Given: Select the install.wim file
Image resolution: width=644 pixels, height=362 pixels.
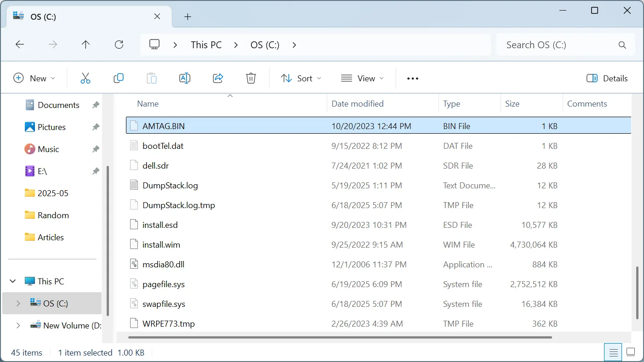Looking at the screenshot, I should click(378, 245).
